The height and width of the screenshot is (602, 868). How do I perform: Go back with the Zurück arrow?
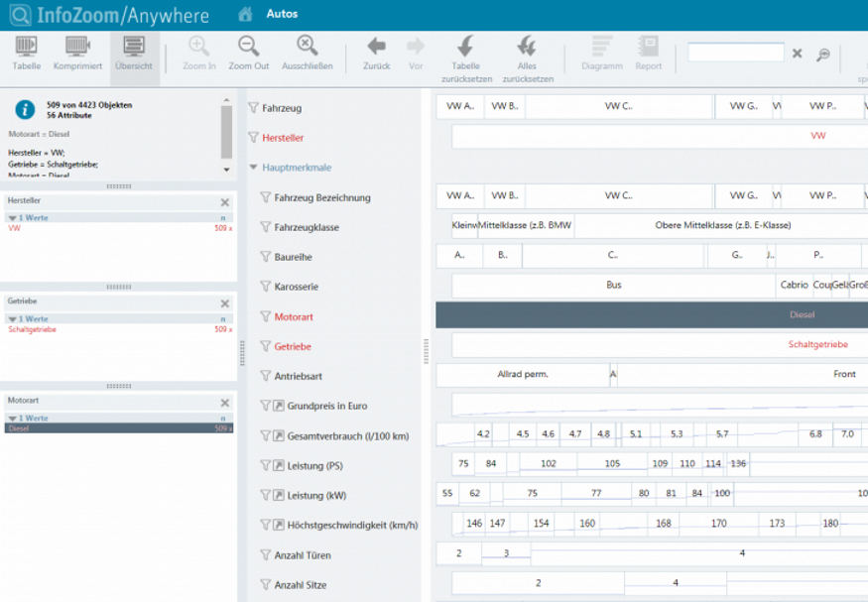click(x=376, y=47)
